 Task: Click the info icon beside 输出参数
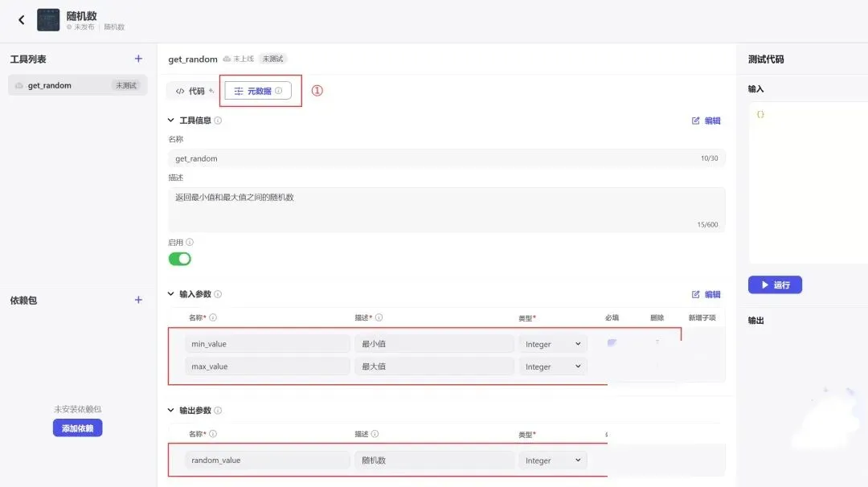[218, 410]
